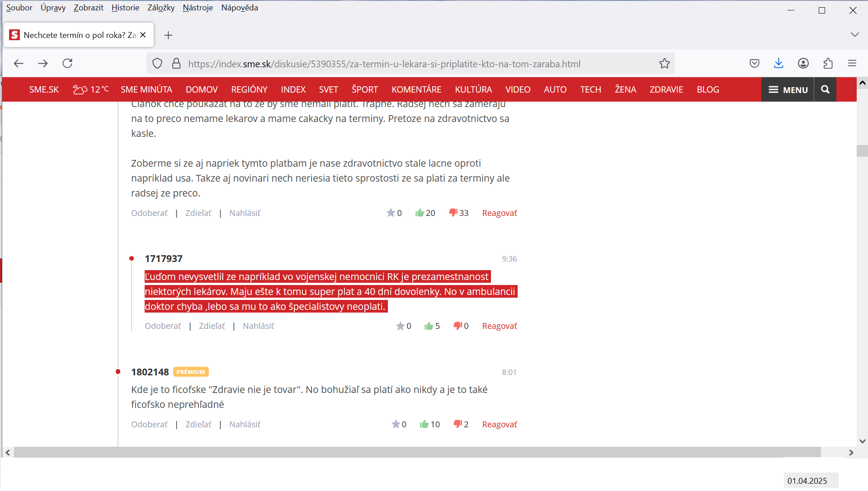The height and width of the screenshot is (491, 868).
Task: Open KULTÚRA section
Action: 473,89
